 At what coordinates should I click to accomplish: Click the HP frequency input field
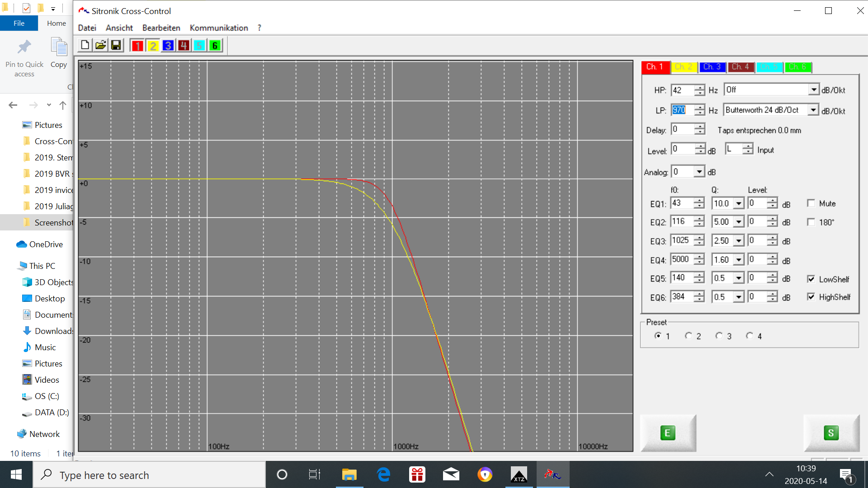coord(682,90)
